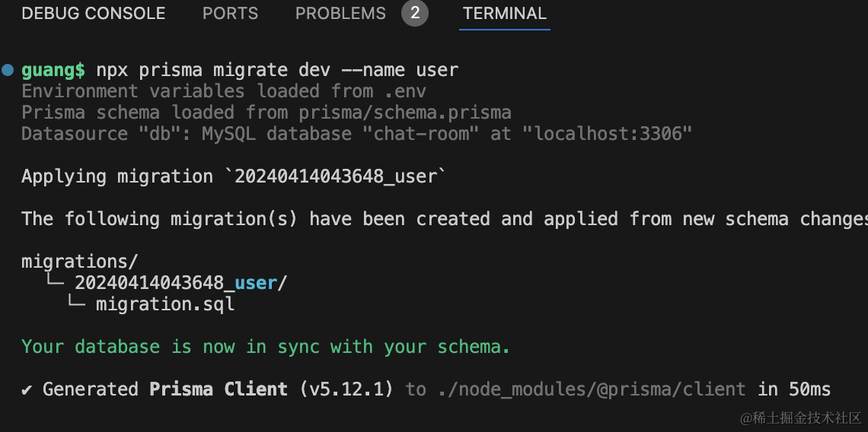Click the blue command decoration dot
The height and width of the screenshot is (432, 868).
tap(8, 71)
